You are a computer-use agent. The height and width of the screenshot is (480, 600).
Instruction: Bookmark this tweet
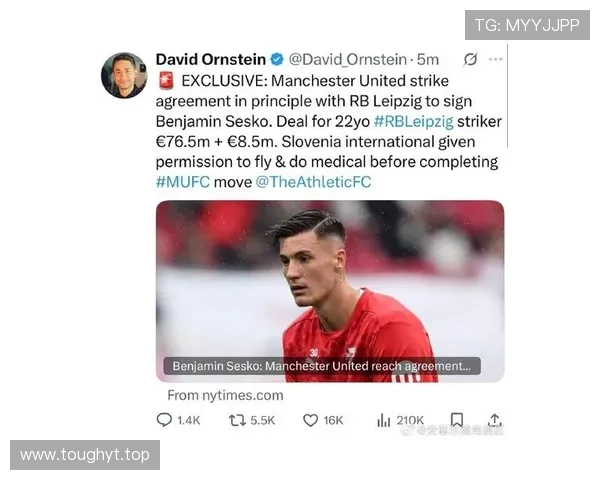point(457,420)
